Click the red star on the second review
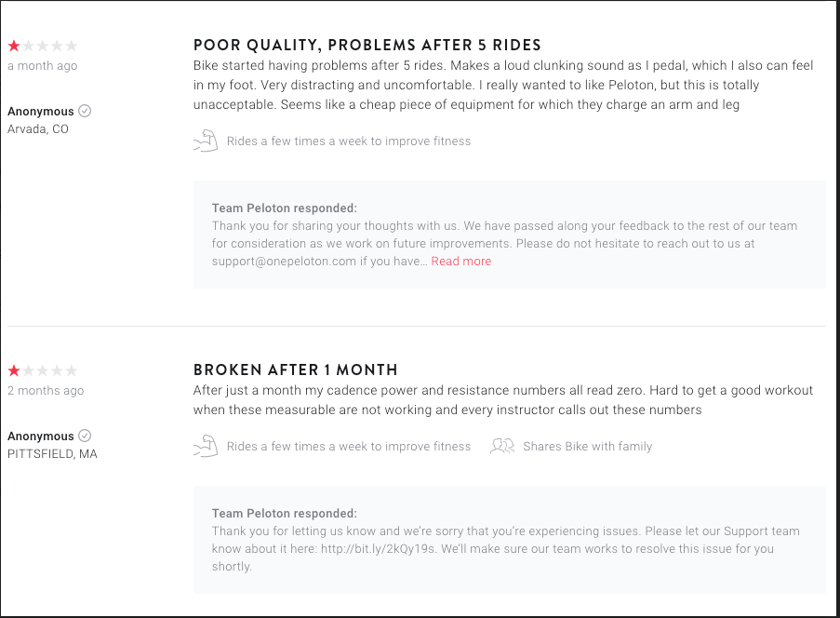This screenshot has width=840, height=618. 14,370
